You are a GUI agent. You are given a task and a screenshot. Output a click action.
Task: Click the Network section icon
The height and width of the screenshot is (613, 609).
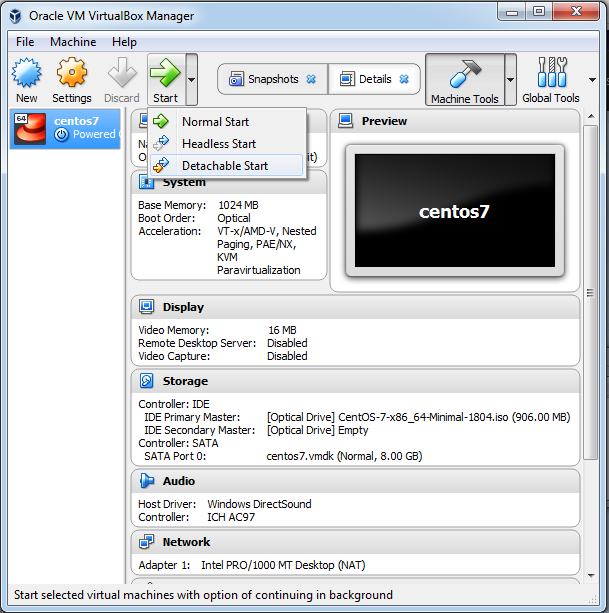(147, 542)
